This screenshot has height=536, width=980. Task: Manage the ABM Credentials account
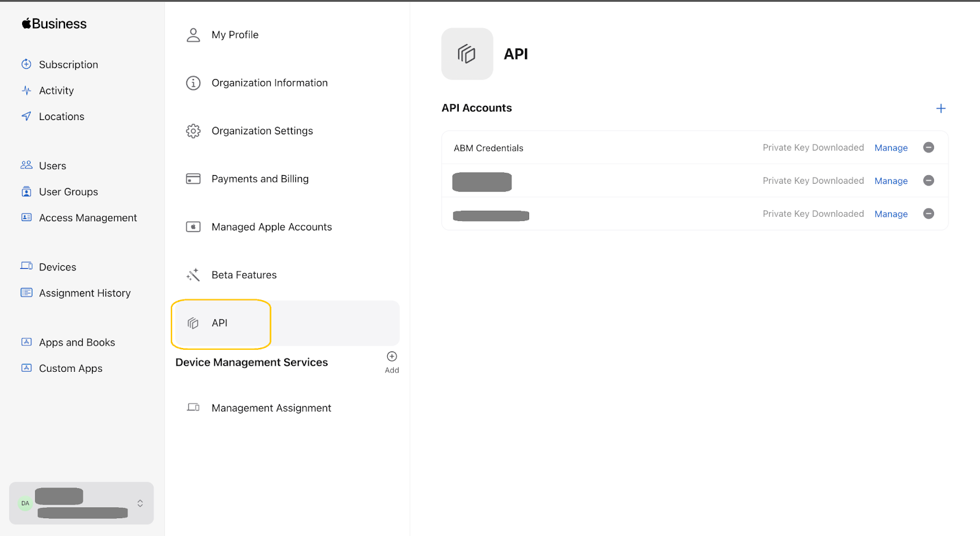click(891, 148)
